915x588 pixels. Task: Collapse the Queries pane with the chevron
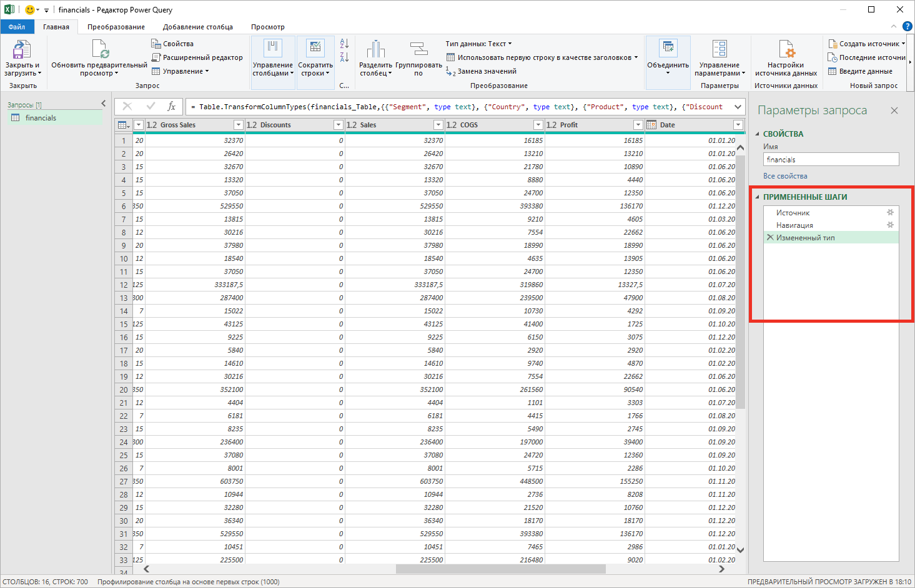point(104,104)
